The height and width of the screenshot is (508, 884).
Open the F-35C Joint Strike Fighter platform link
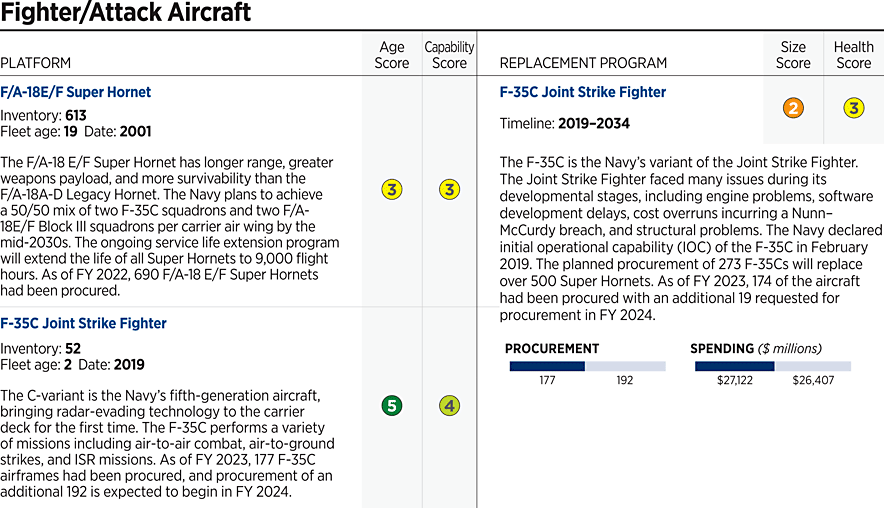coord(83,323)
